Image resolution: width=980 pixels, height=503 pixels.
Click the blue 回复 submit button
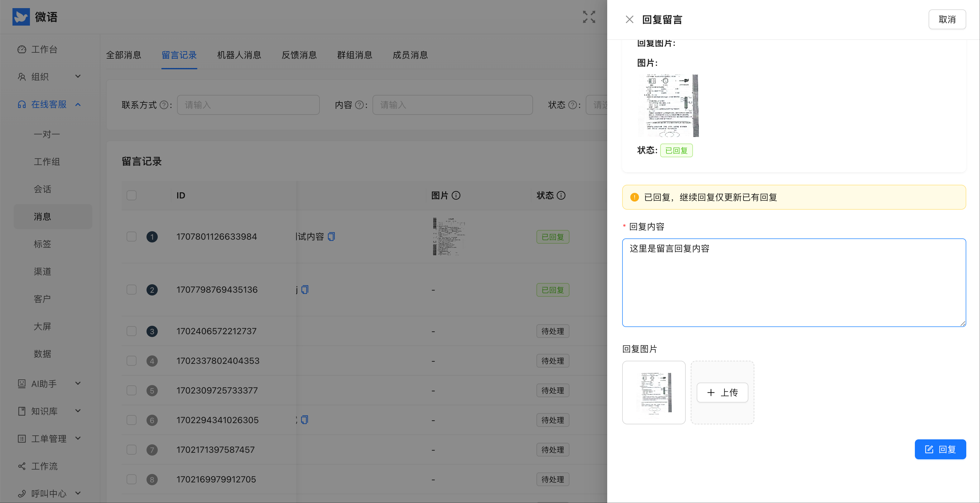pyautogui.click(x=940, y=449)
